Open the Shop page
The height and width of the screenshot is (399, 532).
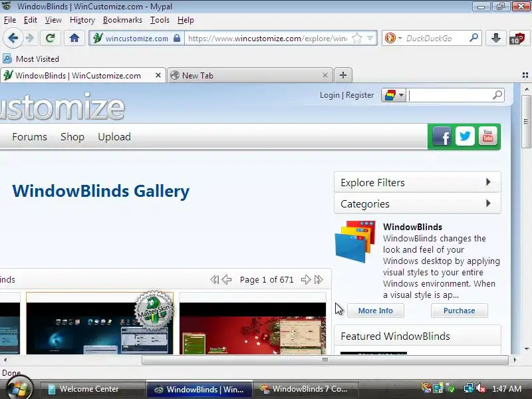(72, 137)
